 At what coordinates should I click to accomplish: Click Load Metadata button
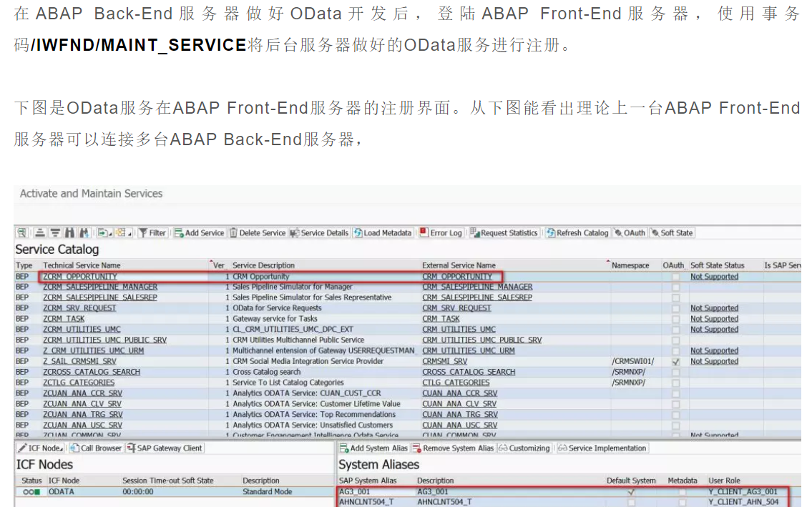(383, 233)
